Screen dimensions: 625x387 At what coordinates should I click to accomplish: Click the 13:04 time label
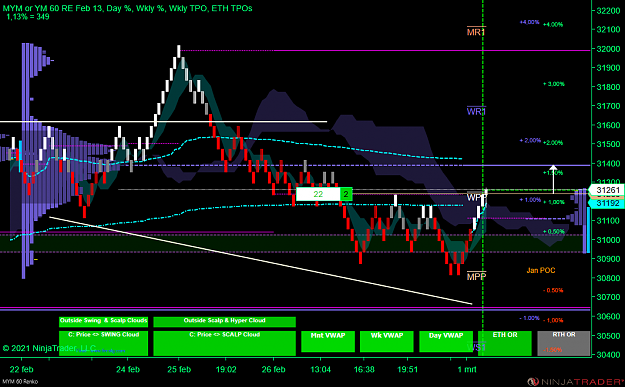320,369
